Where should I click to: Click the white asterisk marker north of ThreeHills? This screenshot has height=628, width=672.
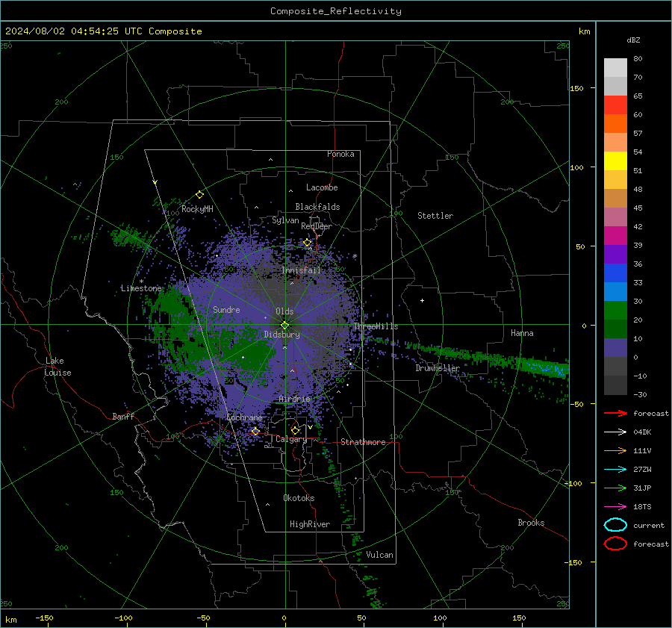(355, 256)
